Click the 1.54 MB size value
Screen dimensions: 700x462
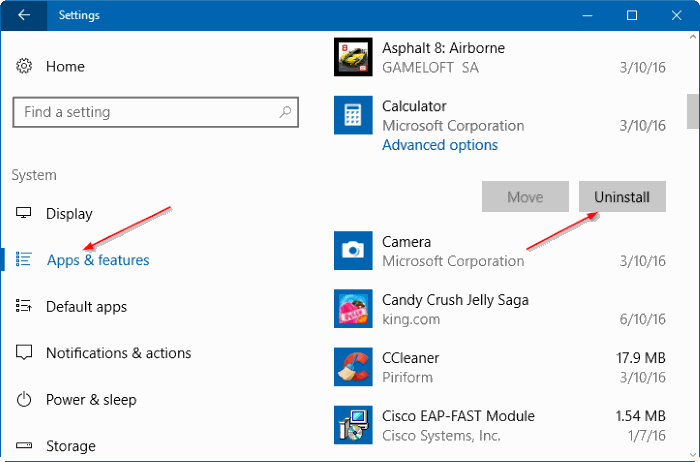[641, 416]
